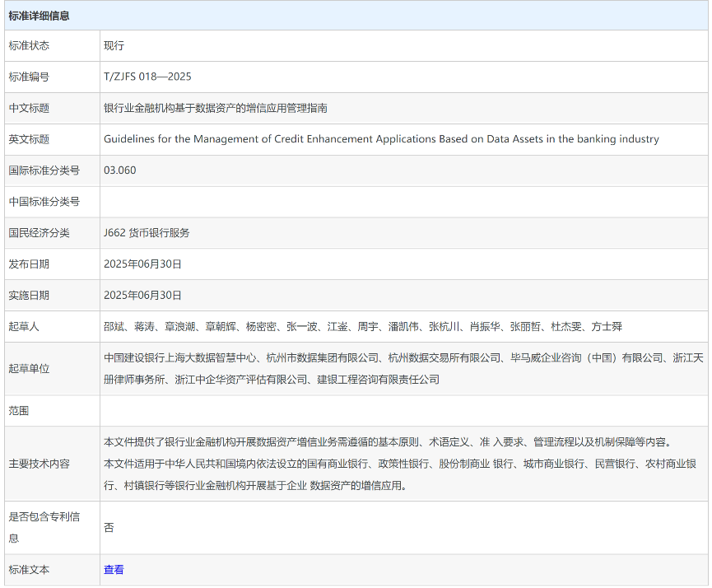Open the 查看 standard text link
712x588 pixels.
tap(114, 569)
